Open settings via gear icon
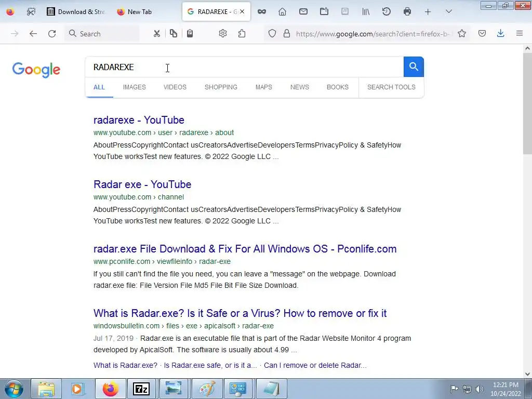 click(222, 33)
